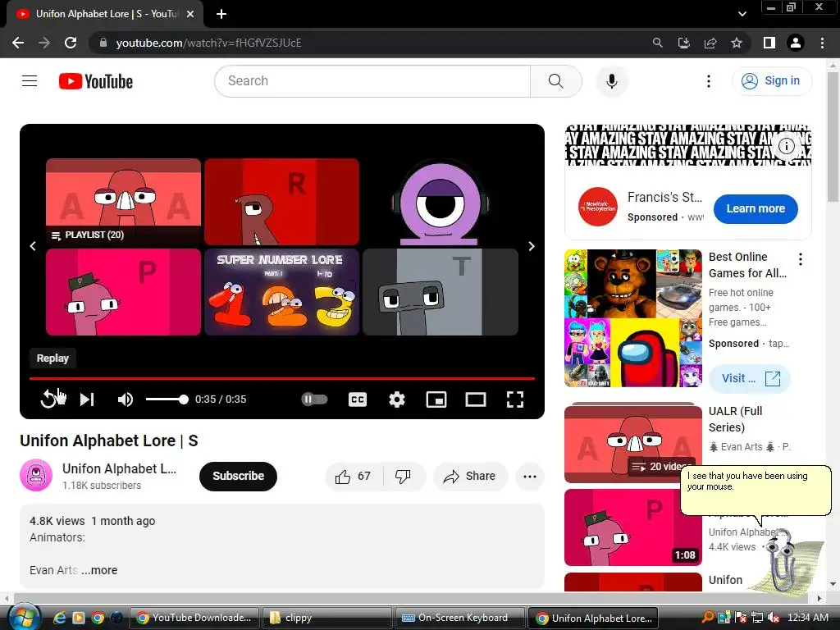Click the install app icon in address bar
Screen dimensions: 840x630
[x=684, y=43]
